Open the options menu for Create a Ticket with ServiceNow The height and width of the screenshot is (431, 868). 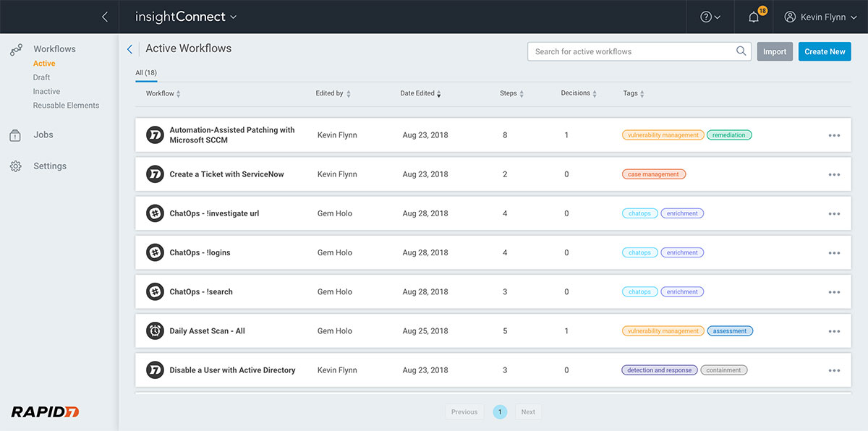point(834,174)
